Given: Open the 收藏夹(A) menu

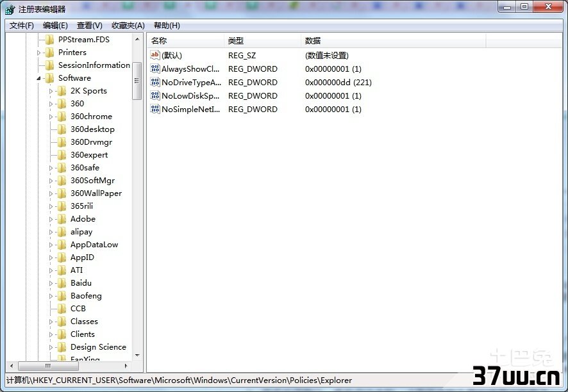Looking at the screenshot, I should [x=128, y=26].
